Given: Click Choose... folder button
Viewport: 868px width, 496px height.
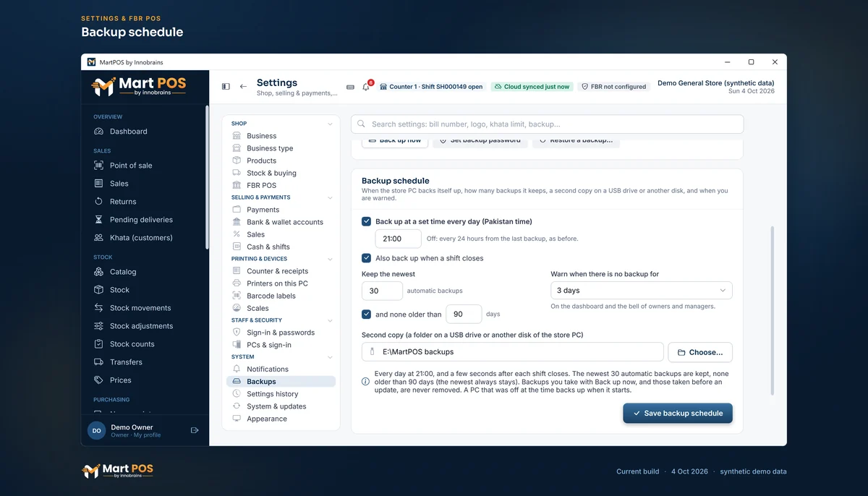Looking at the screenshot, I should [x=699, y=352].
